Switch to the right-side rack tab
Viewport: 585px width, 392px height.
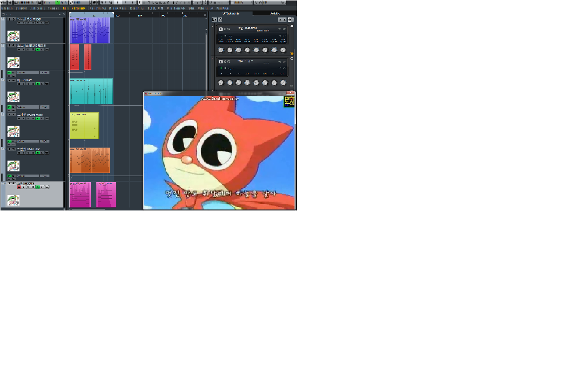click(275, 13)
